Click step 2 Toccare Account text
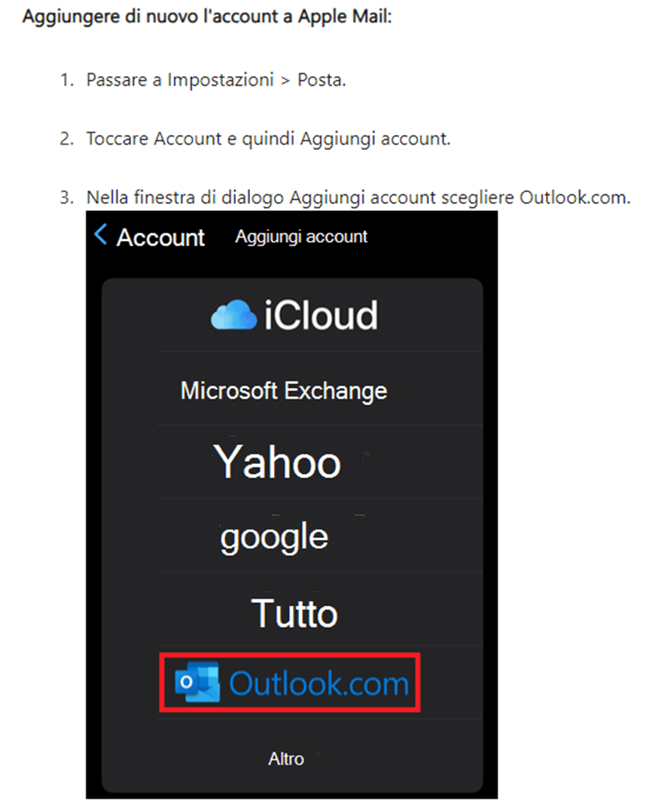This screenshot has width=658, height=812. [268, 139]
